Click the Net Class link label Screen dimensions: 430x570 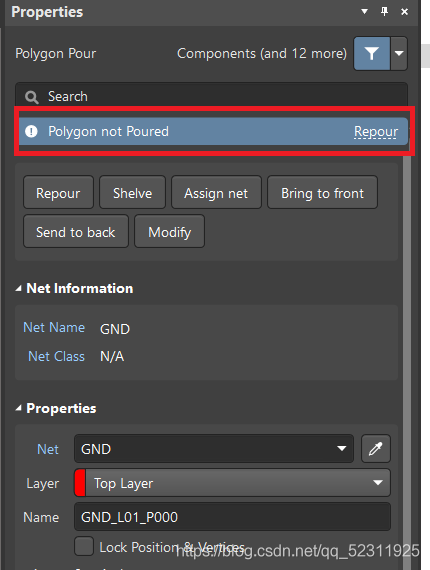coord(56,356)
